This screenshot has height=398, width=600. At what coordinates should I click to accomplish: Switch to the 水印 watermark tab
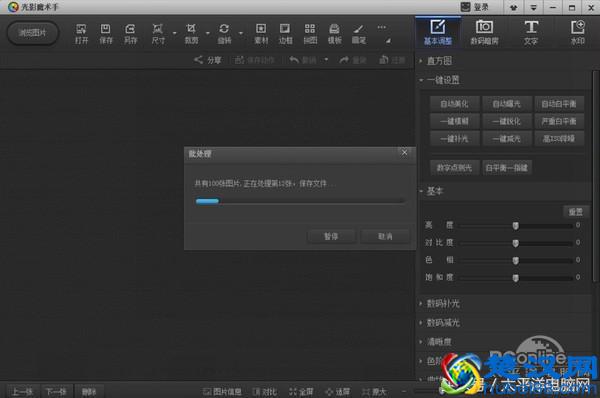coord(577,32)
